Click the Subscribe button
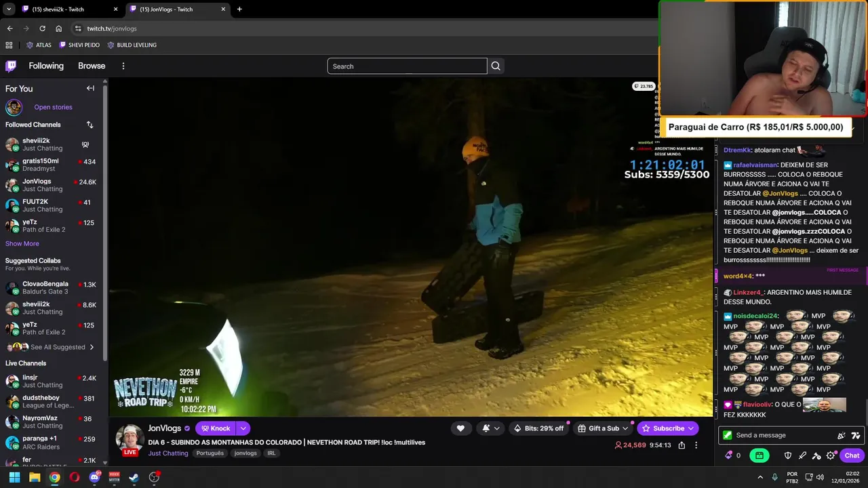The height and width of the screenshot is (488, 868). 667,428
